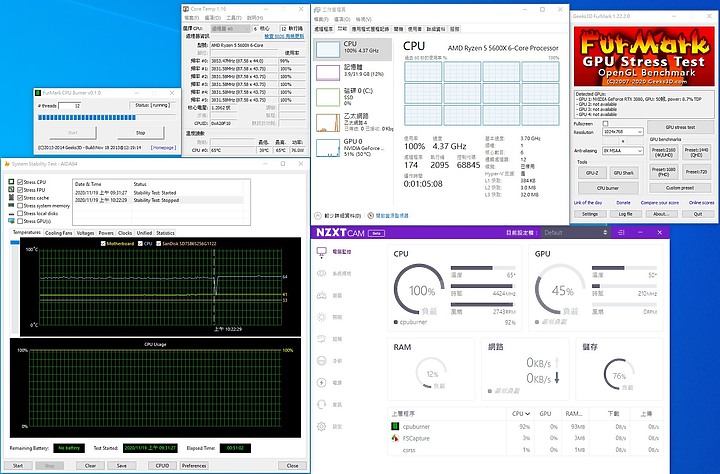Switch to Powers tab in AIDA64
This screenshot has height=474, width=720.
point(106,233)
